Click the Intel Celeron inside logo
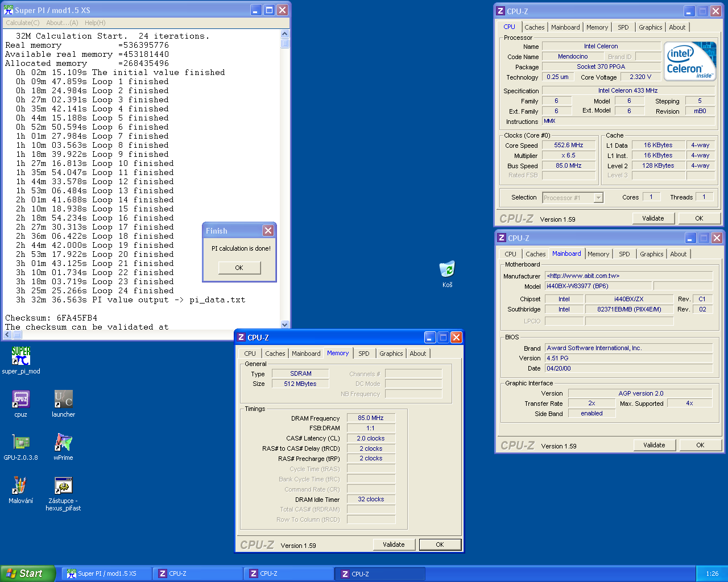The image size is (728, 582). 691,61
